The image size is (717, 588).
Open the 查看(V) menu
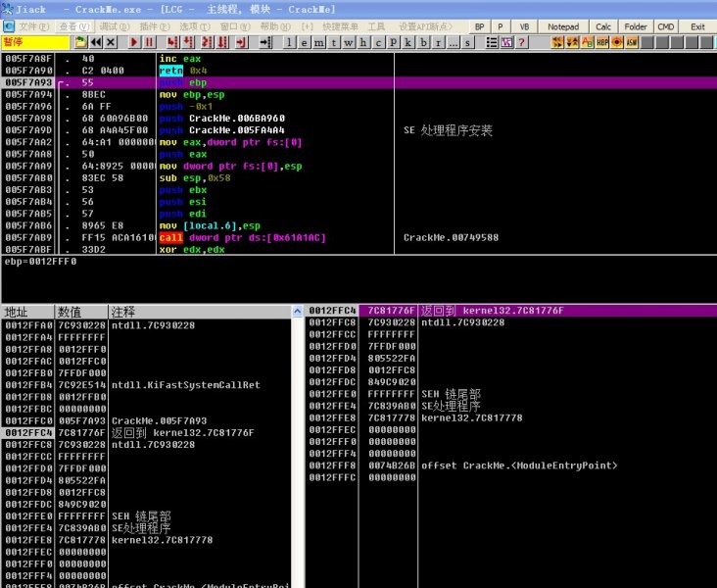(74, 26)
